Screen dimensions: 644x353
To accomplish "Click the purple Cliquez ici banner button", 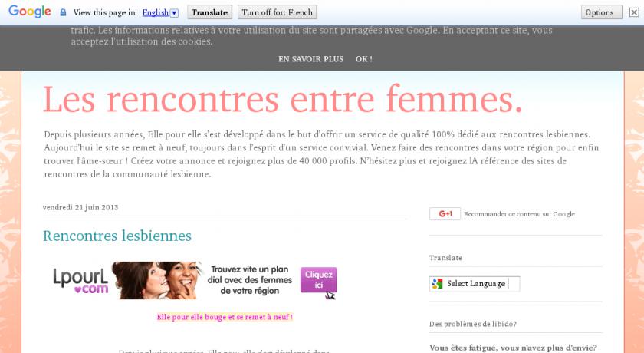I will pos(319,280).
